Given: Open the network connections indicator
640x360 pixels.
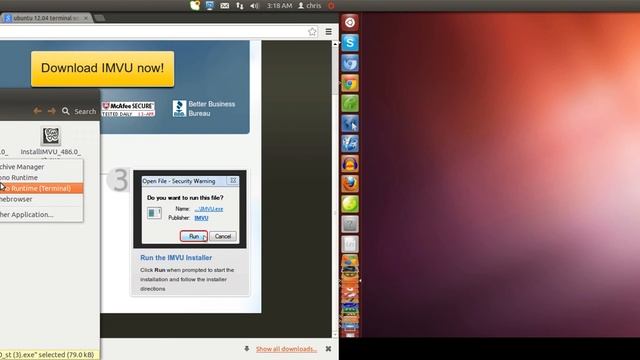Looking at the screenshot, I should coord(240,6).
